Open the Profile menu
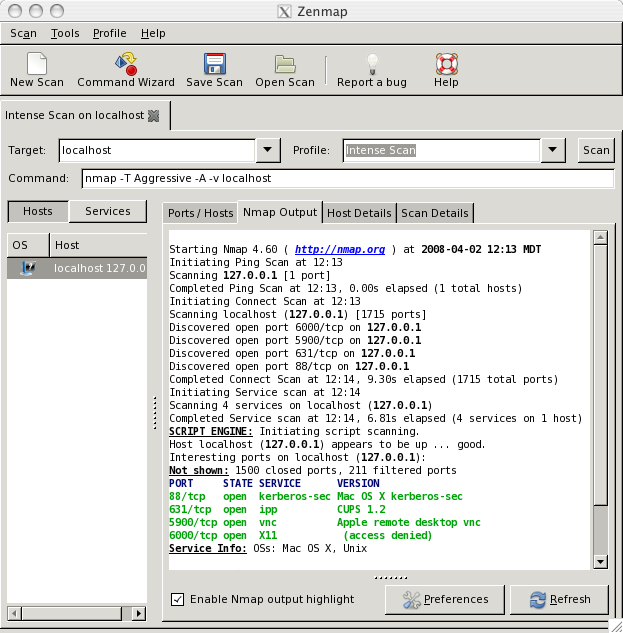The width and height of the screenshot is (623, 633). tap(109, 33)
